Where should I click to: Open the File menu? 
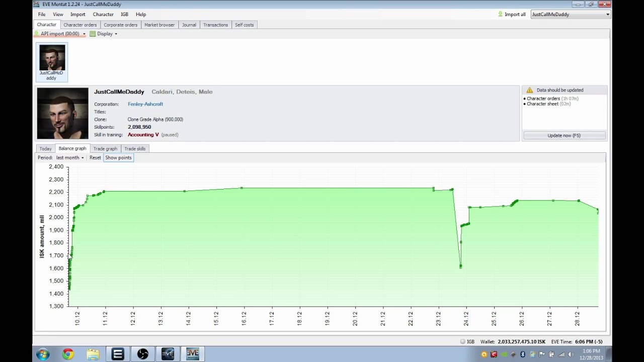[x=42, y=14]
